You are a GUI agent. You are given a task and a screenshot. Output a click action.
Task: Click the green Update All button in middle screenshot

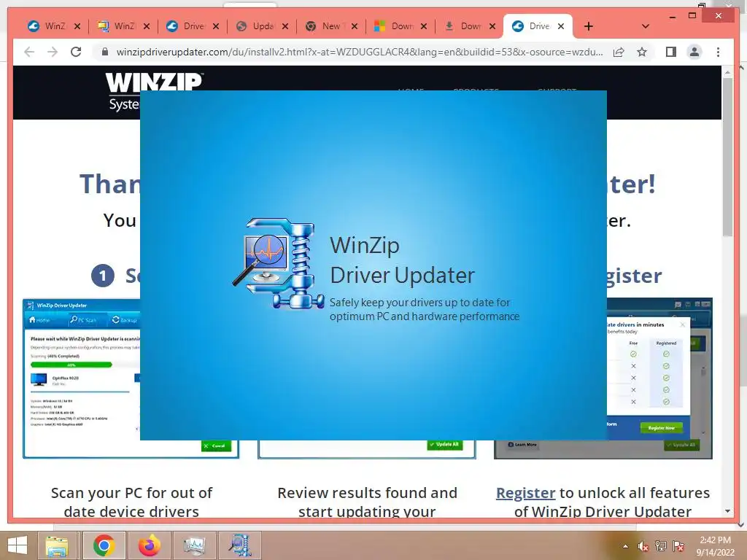tap(444, 444)
